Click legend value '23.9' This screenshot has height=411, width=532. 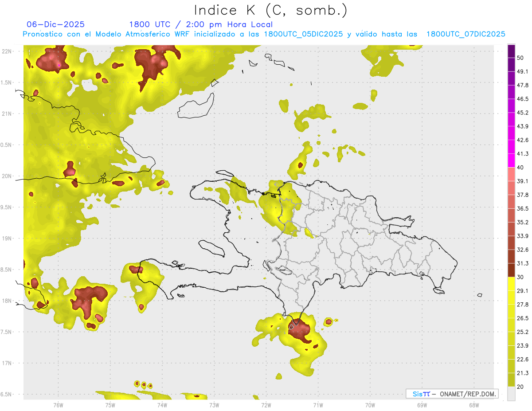523,345
